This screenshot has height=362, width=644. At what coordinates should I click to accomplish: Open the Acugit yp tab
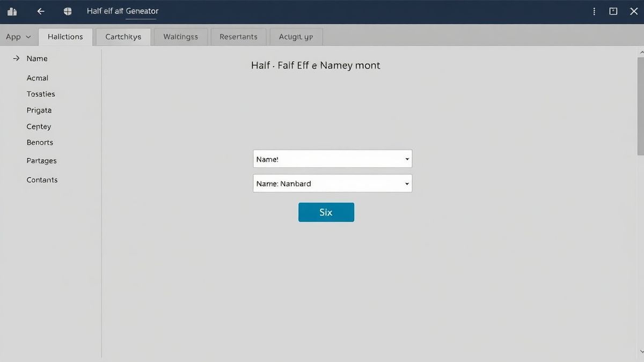(296, 37)
